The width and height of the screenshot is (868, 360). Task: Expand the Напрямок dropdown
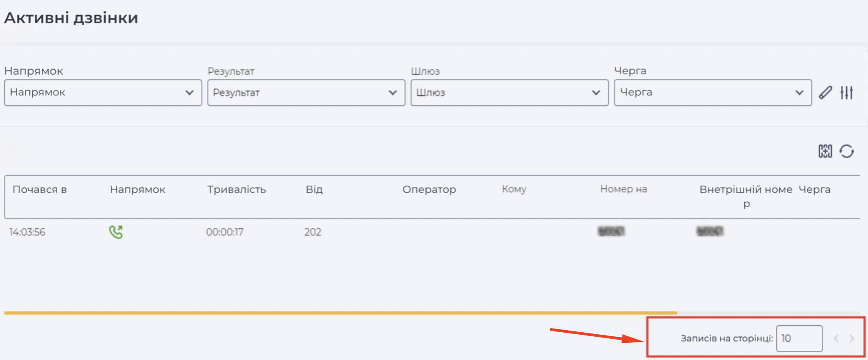(103, 93)
